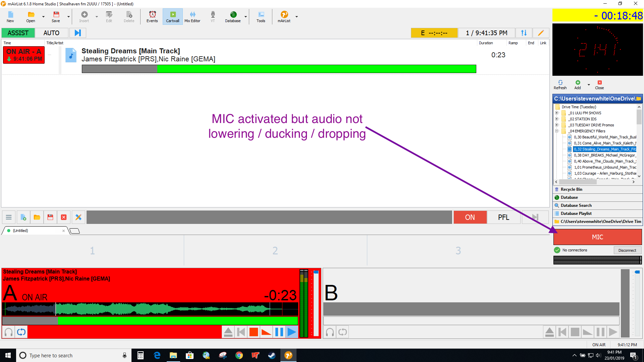
Task: Click the wrench playlist options icon
Action: click(x=78, y=217)
